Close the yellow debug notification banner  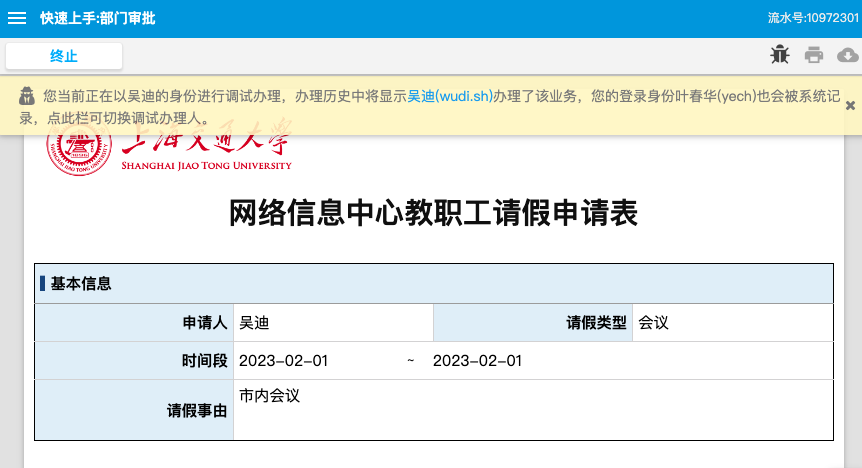point(850,106)
